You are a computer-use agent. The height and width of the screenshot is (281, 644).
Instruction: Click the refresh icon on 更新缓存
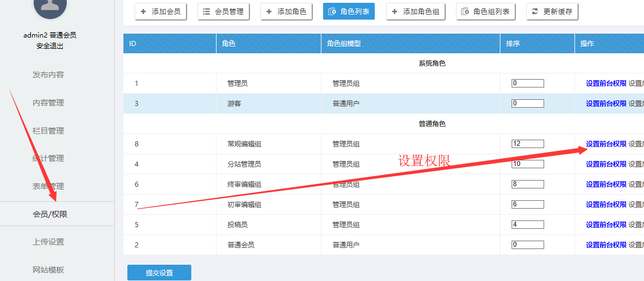click(535, 12)
